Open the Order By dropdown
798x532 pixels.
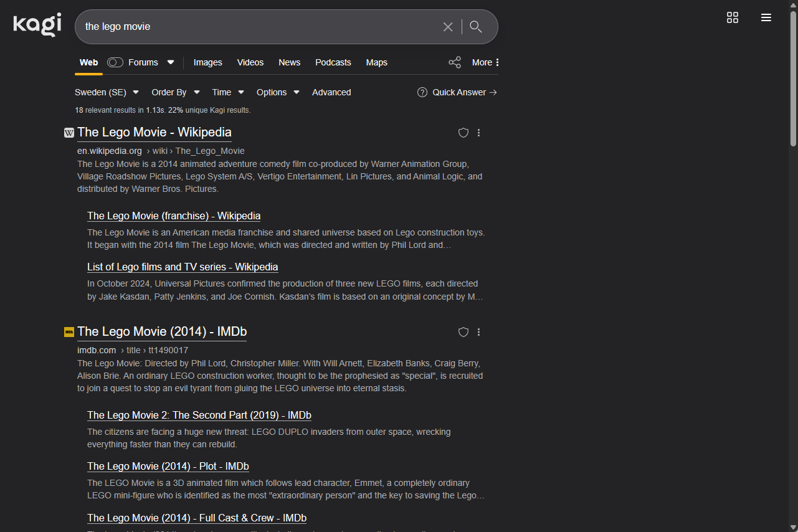pyautogui.click(x=175, y=92)
